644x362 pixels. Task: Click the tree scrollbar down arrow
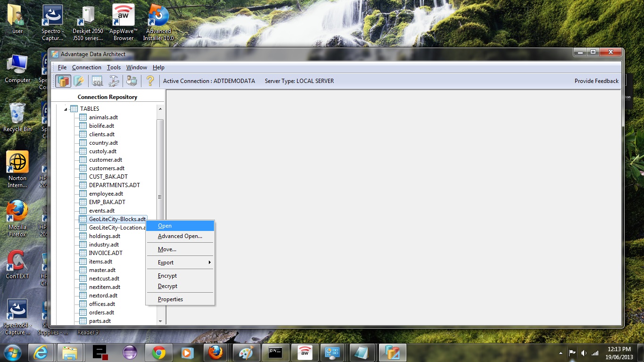click(160, 321)
